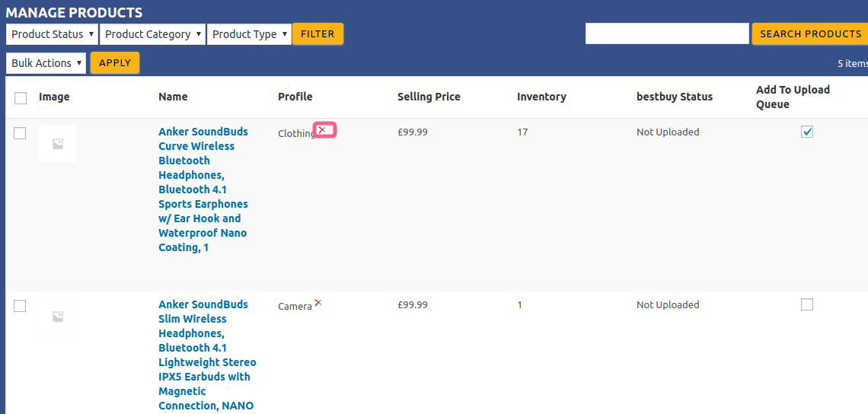Select the Anker SoundBuds Curve row checkbox
Image resolution: width=868 pixels, height=414 pixels.
tap(20, 133)
